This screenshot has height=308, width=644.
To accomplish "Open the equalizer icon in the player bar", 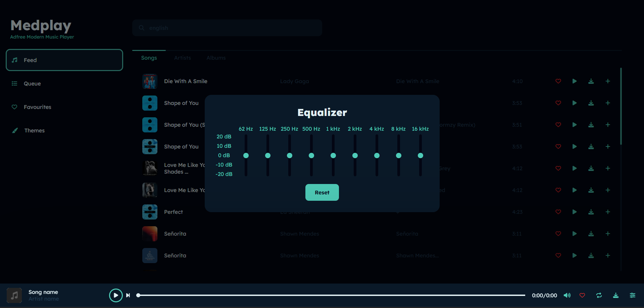I will click(632, 295).
